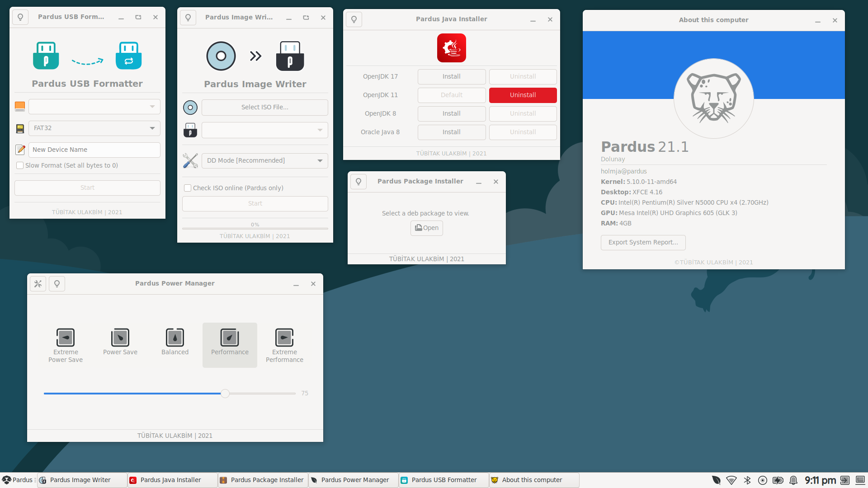The height and width of the screenshot is (488, 868).
Task: Switch to Pardus USB Formatter taskbar item
Action: click(x=444, y=480)
